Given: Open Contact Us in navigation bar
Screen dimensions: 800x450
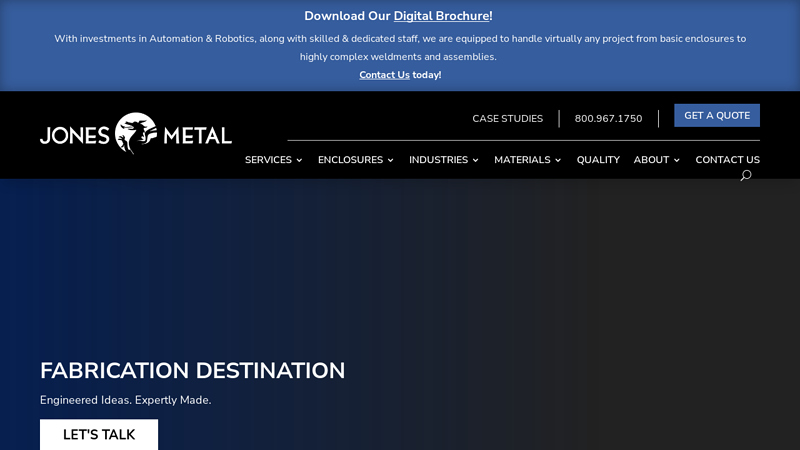Looking at the screenshot, I should click(x=727, y=160).
